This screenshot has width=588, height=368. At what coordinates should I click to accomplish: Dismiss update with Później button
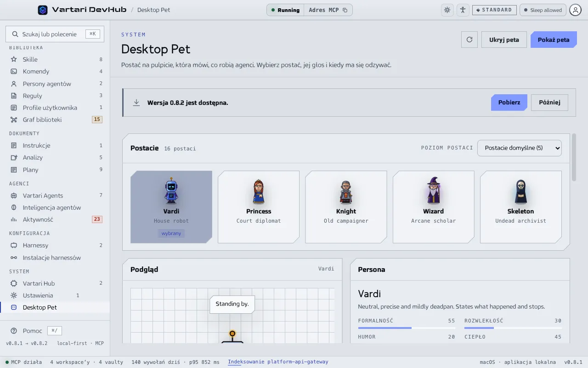pyautogui.click(x=549, y=103)
